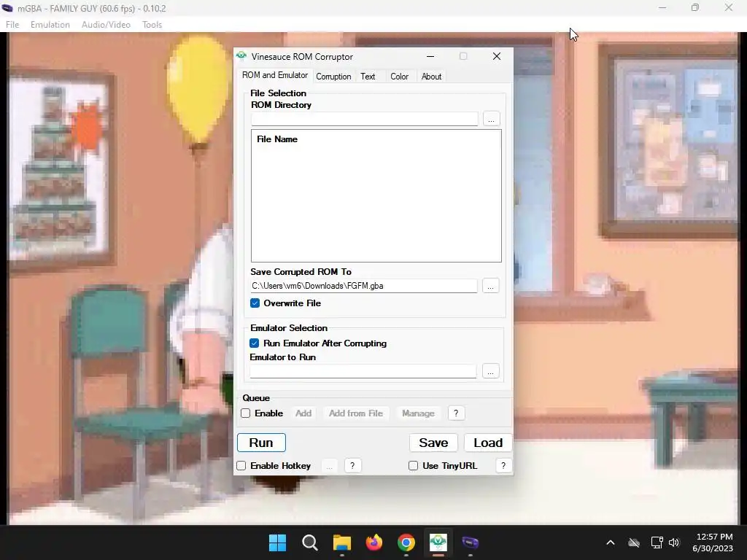Switch to mGBA taskbar icon
This screenshot has width=747, height=560.
click(x=471, y=542)
